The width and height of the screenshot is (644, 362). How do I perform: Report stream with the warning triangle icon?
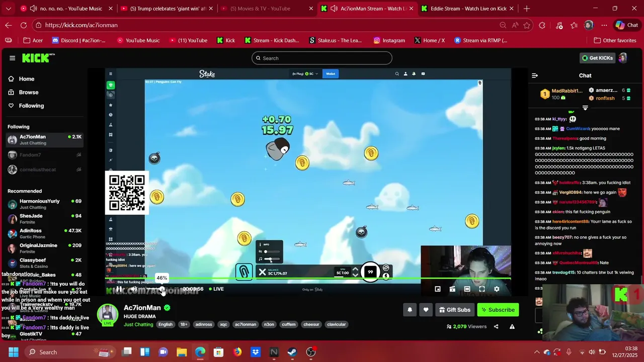point(512,326)
